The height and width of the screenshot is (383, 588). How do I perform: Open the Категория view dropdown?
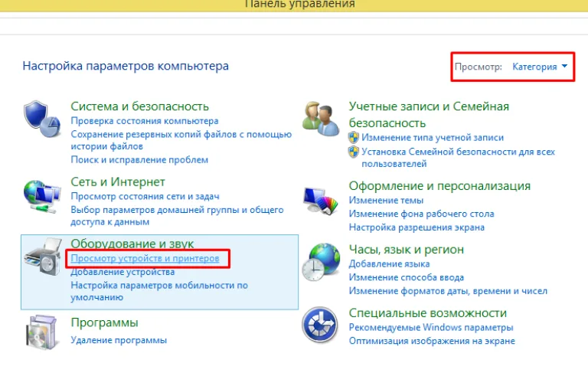coord(540,67)
